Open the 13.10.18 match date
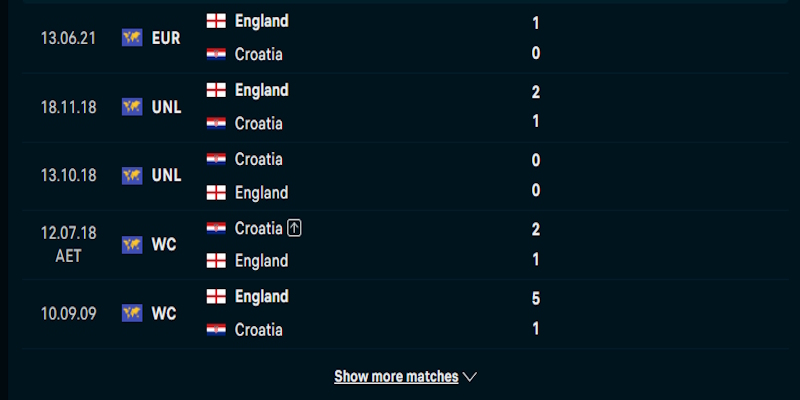The width and height of the screenshot is (800, 400). 68,176
